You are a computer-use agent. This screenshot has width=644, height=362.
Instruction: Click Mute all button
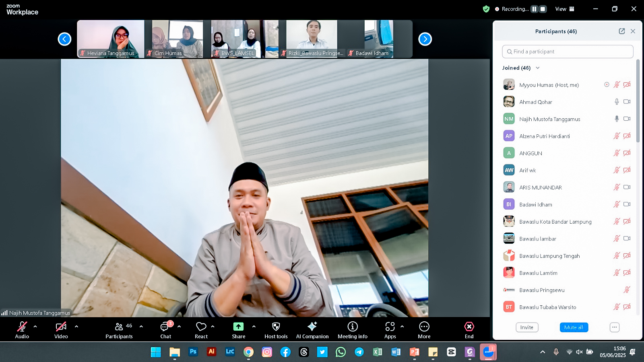574,327
